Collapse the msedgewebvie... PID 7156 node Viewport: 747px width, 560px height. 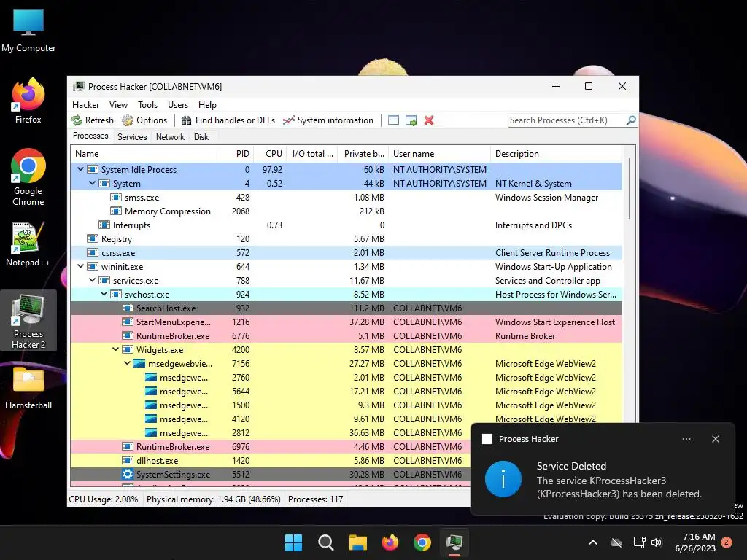pos(127,363)
